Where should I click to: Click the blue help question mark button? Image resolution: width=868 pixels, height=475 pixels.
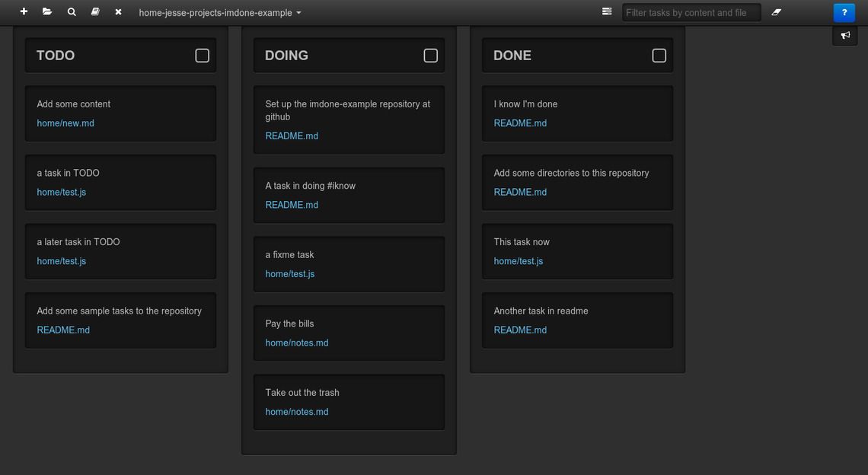coord(844,11)
